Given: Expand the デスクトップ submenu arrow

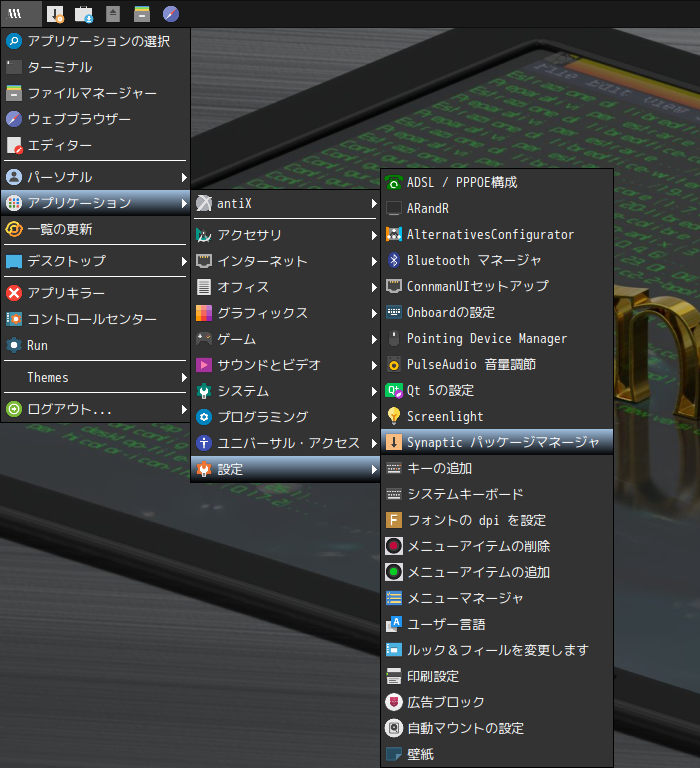Looking at the screenshot, I should pyautogui.click(x=184, y=262).
